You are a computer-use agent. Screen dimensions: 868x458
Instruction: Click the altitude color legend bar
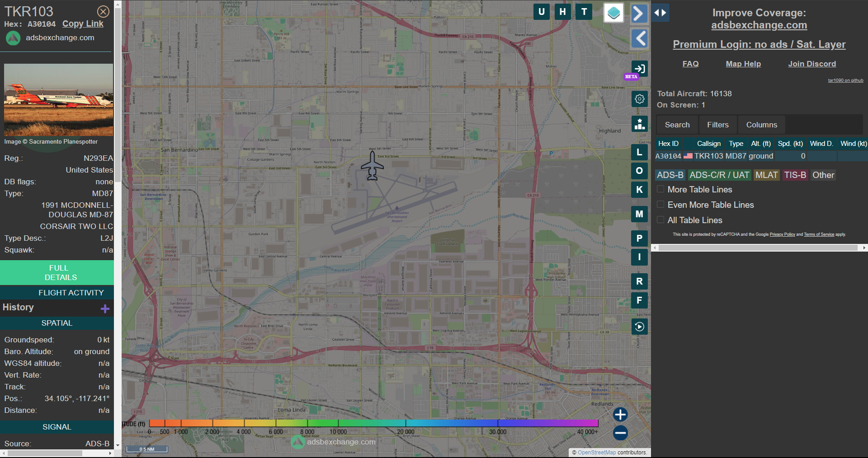tap(373, 423)
